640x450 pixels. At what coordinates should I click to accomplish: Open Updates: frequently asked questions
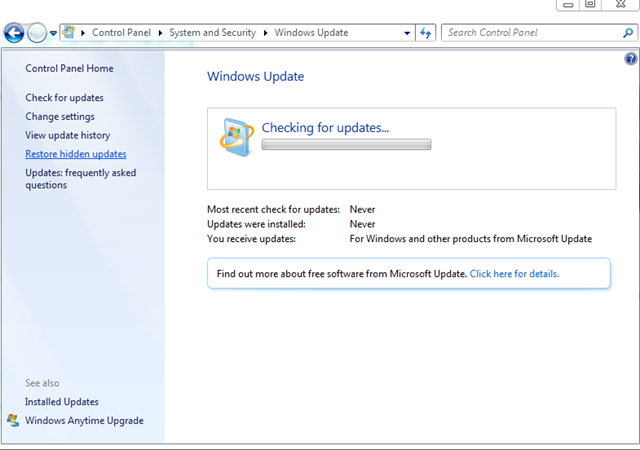click(81, 179)
